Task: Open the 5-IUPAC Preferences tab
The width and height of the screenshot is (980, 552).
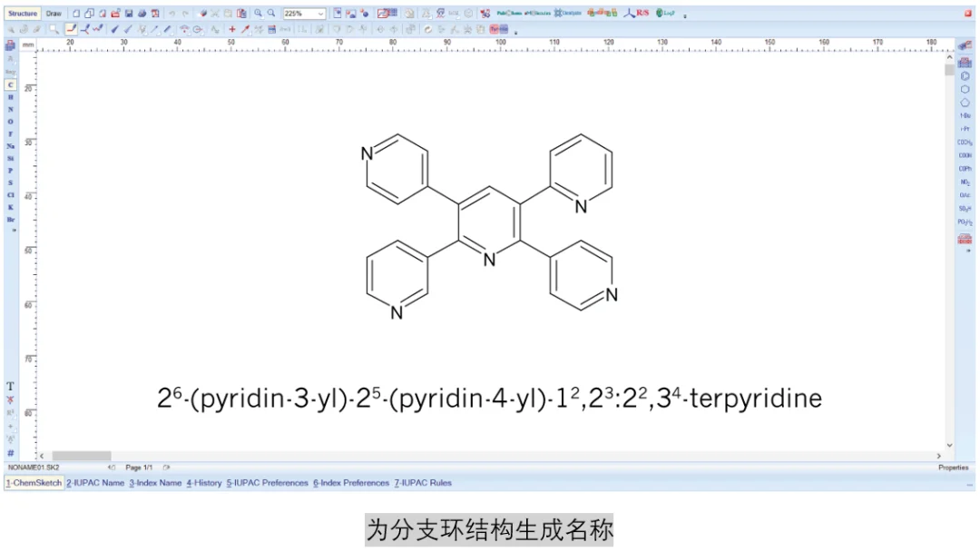Action: (267, 483)
